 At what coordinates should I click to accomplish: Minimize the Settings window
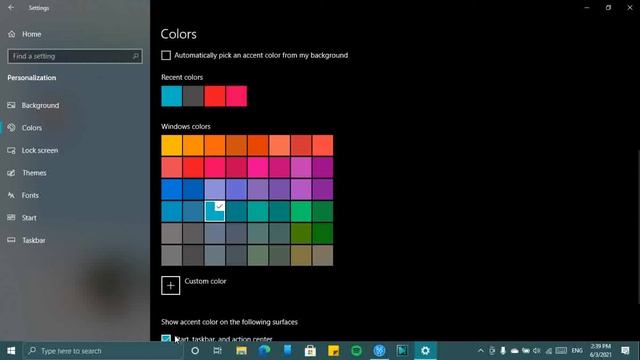coord(587,7)
